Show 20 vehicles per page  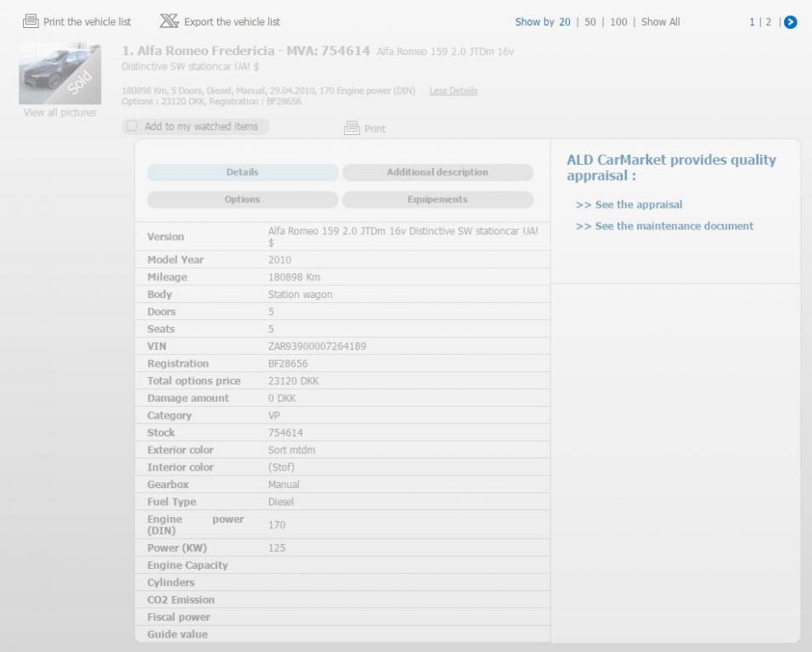click(x=565, y=22)
